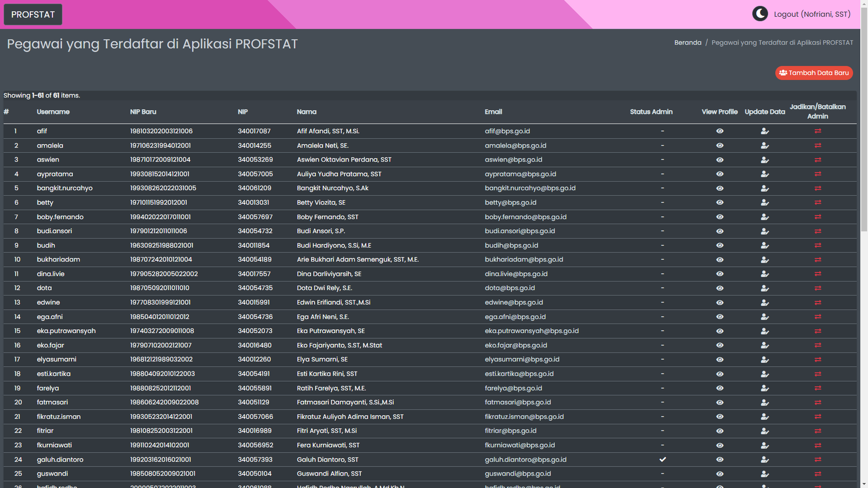Viewport: 868px width, 488px height.
Task: Click the PROFSTAT home button
Action: coord(33,15)
